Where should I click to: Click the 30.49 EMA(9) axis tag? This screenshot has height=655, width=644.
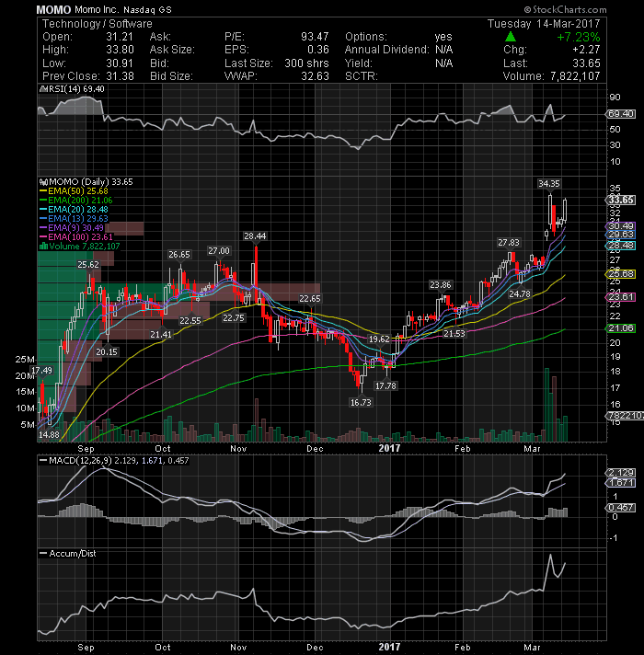pos(621,226)
